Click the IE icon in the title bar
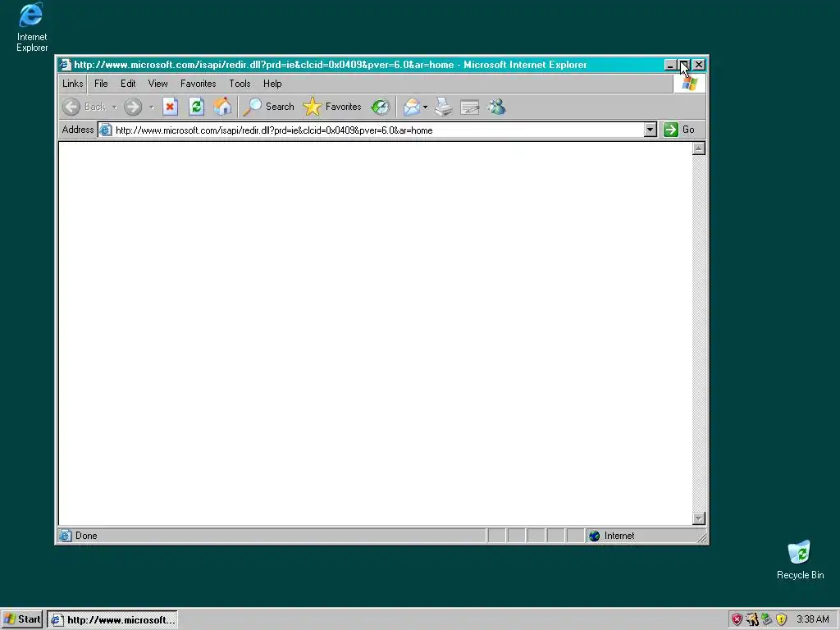This screenshot has height=630, width=840. (66, 65)
